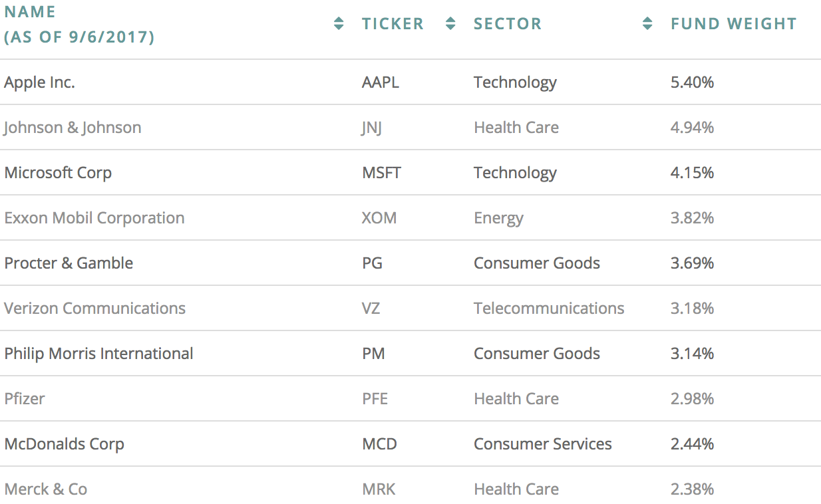Sort table by Sector column arrows
This screenshot has width=821, height=504.
[647, 24]
